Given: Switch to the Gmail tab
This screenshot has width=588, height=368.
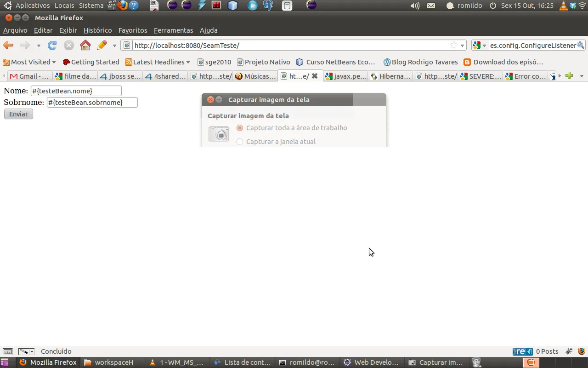Looking at the screenshot, I should (x=29, y=76).
